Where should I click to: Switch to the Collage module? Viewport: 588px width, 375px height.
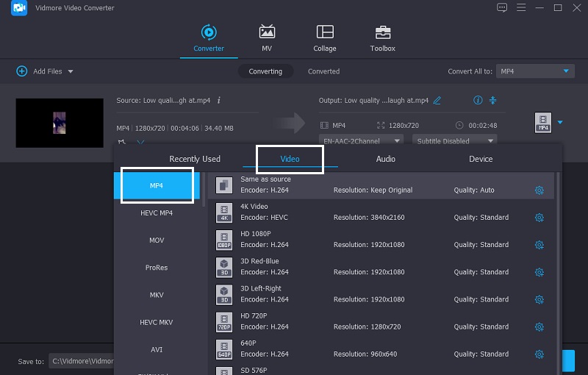point(324,38)
